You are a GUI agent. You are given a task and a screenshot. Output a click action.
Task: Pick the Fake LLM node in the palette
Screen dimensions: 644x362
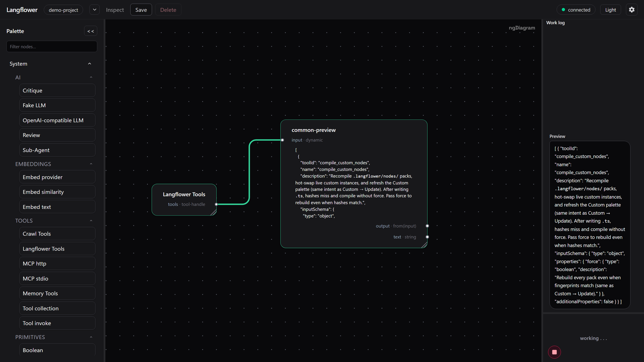point(57,105)
